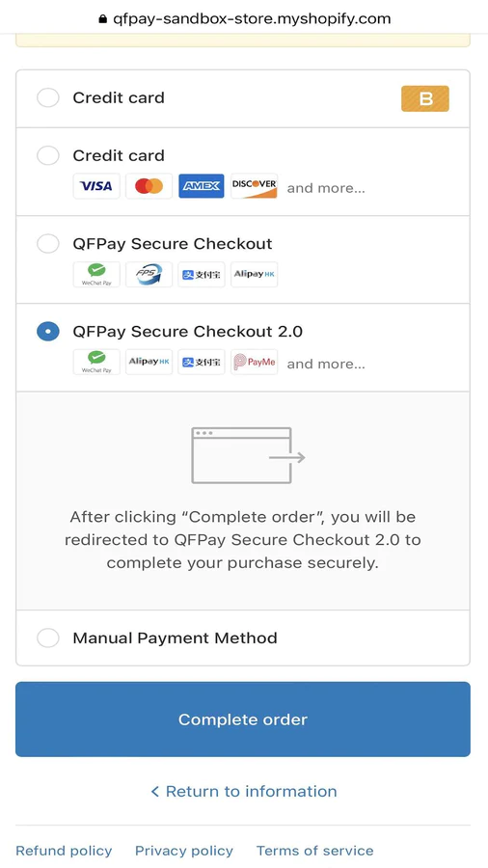Select QFPay Secure Checkout 2.0 radio button

(48, 331)
